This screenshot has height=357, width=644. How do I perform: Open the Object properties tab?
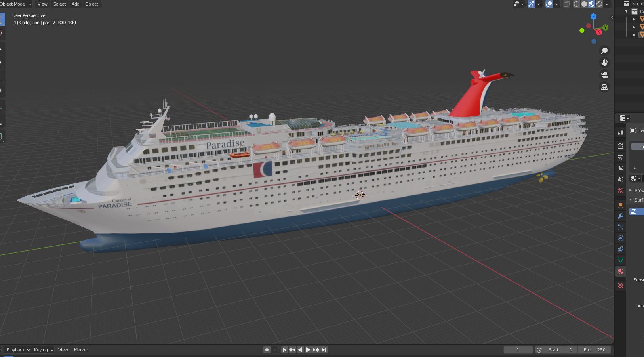(621, 205)
